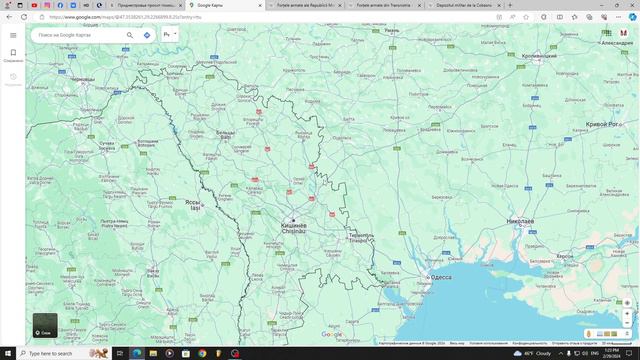640x360 pixels.
Task: Open the weather widget showing Cloudy
Action: coord(532,353)
